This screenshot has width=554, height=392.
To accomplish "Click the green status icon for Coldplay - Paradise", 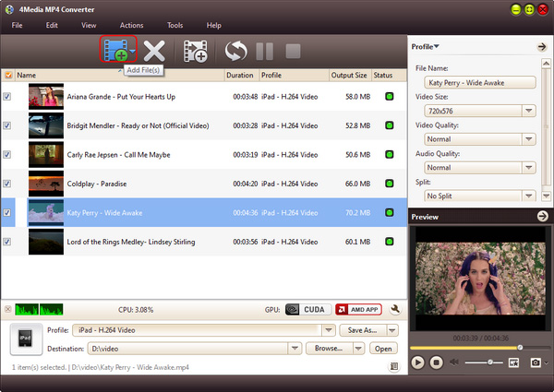I will pos(389,184).
